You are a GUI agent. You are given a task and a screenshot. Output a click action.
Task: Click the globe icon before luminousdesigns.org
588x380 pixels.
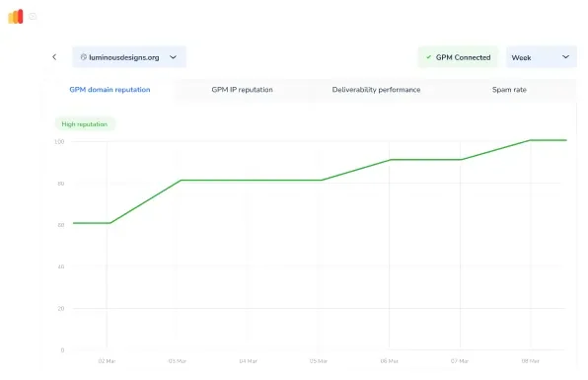point(84,57)
